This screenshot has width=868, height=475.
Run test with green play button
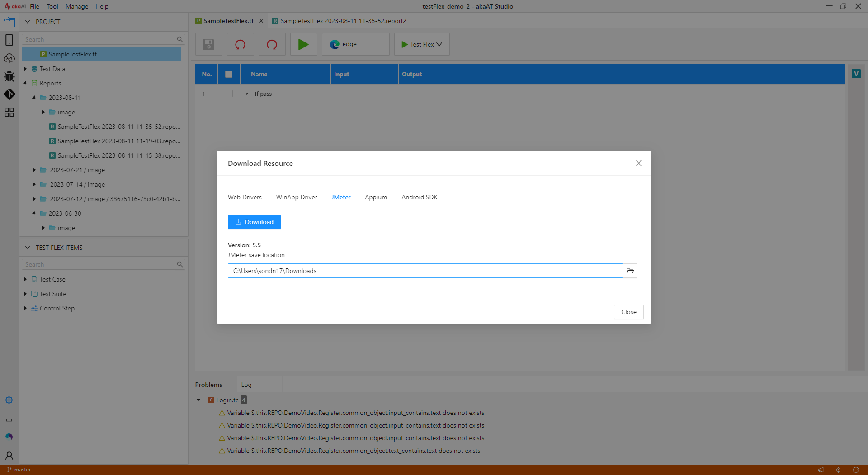pyautogui.click(x=303, y=44)
